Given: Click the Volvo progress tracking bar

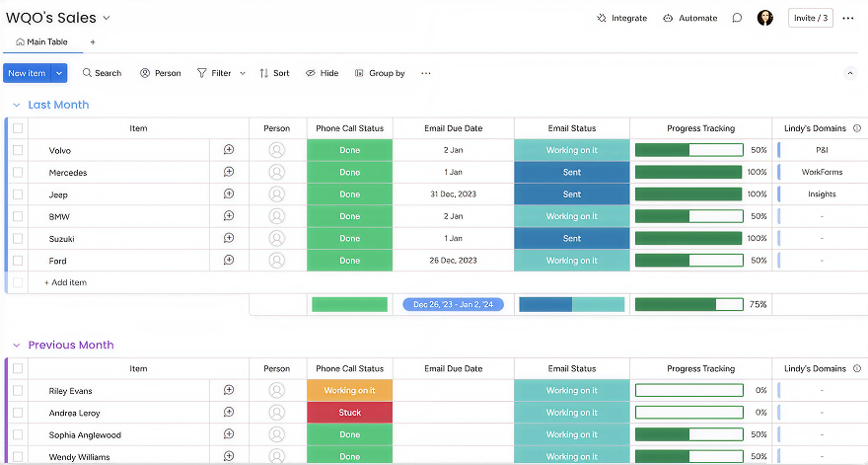Looking at the screenshot, I should (688, 150).
